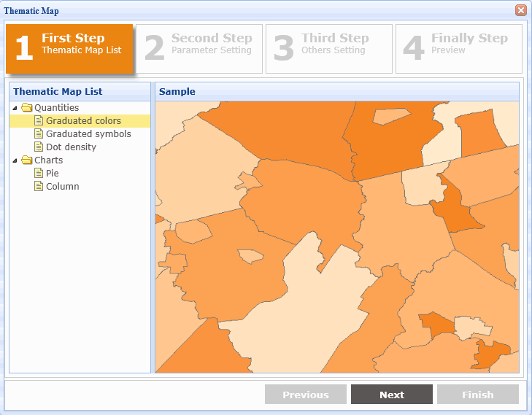Go to Finally Step Preview
The height and width of the screenshot is (415, 532).
click(x=459, y=49)
